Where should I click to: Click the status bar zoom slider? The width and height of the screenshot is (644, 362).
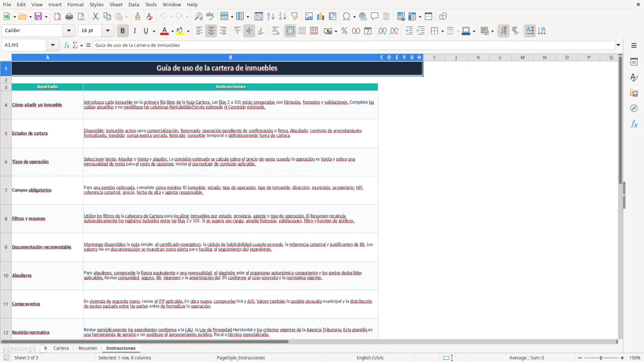point(601,358)
